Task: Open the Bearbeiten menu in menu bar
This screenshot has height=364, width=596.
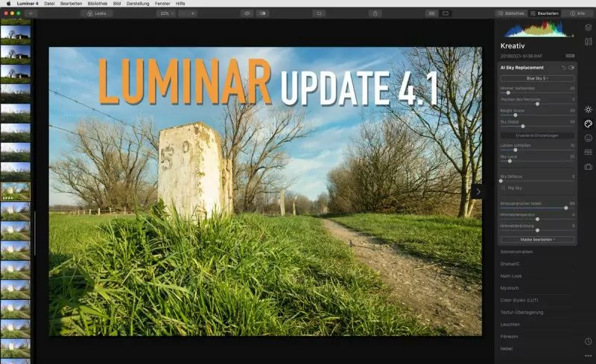Action: [71, 4]
